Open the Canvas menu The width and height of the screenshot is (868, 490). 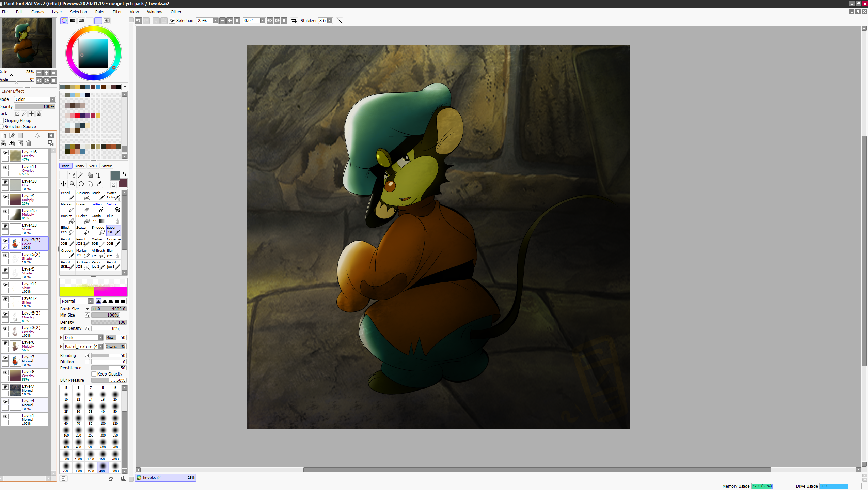click(37, 12)
